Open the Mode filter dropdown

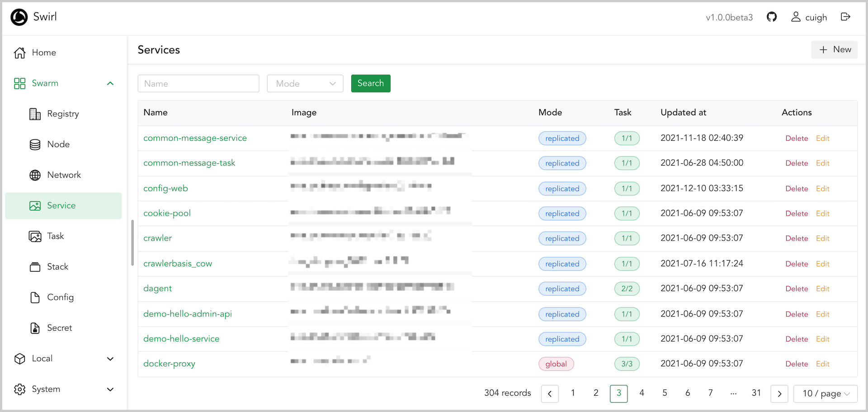pos(305,84)
